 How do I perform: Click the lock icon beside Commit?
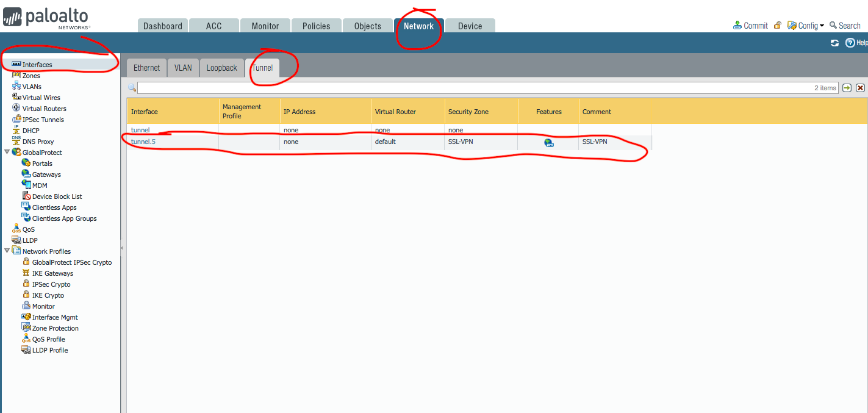click(x=778, y=26)
